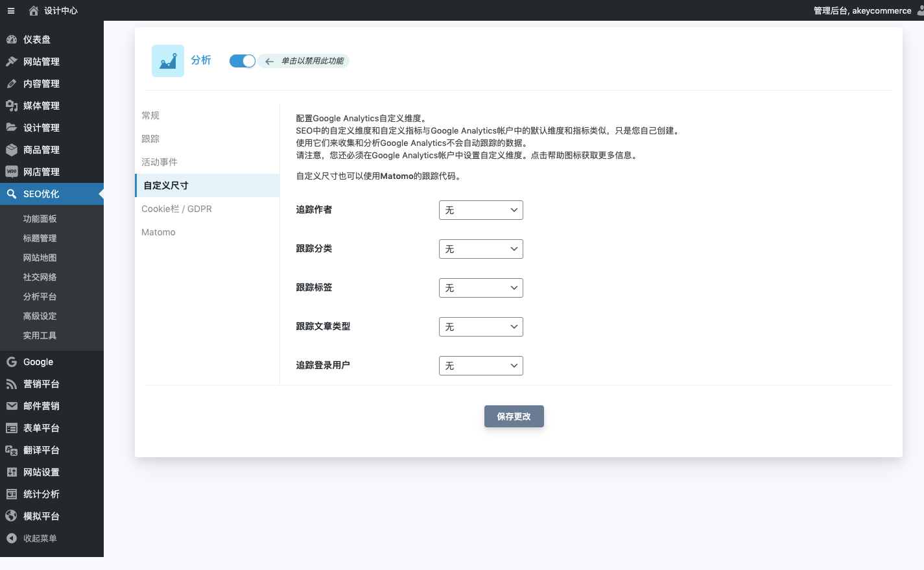The width and height of the screenshot is (924, 570).
Task: Click the 营销平台 RSS icon
Action: [x=12, y=384]
